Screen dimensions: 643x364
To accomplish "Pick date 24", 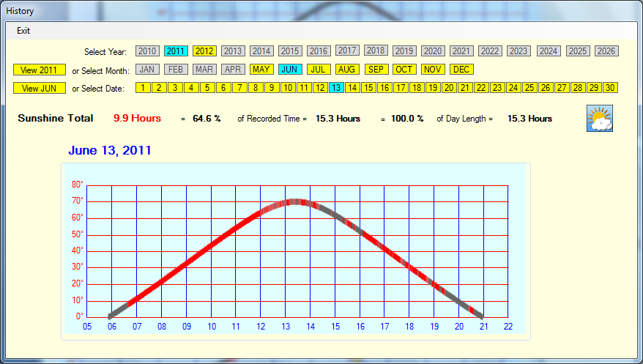I will tap(513, 88).
